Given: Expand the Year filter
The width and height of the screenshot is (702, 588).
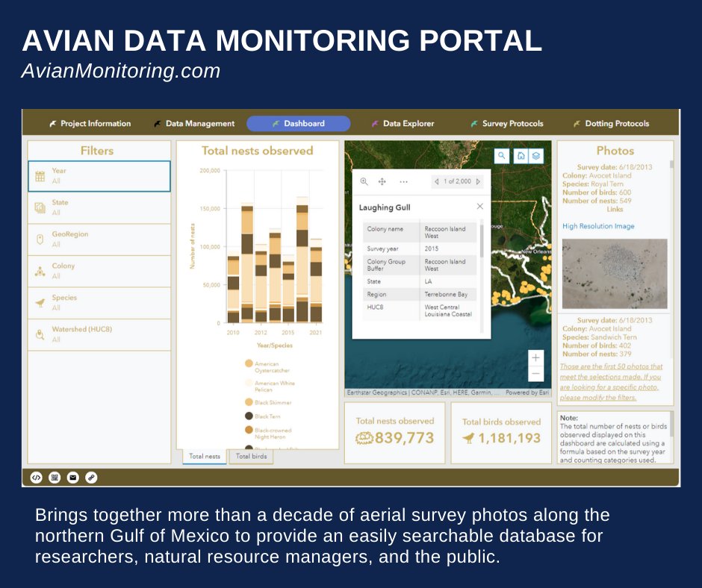Looking at the screenshot, I should click(99, 176).
